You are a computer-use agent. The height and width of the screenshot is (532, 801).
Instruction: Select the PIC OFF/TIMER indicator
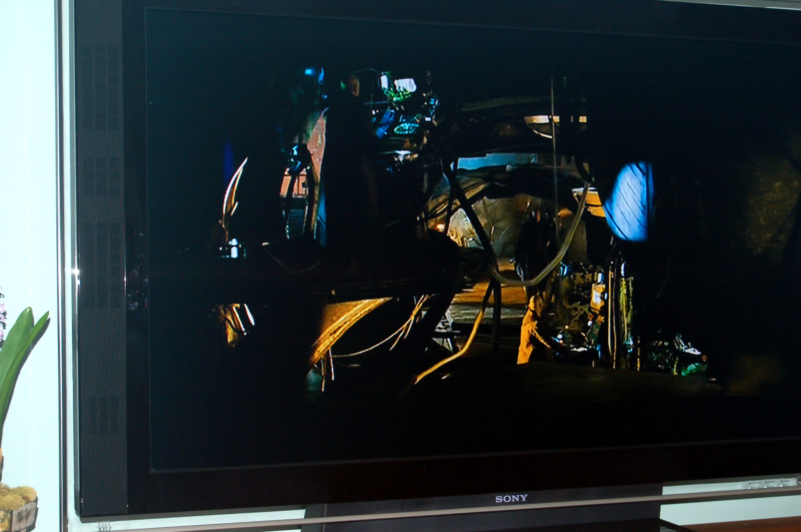[750, 483]
